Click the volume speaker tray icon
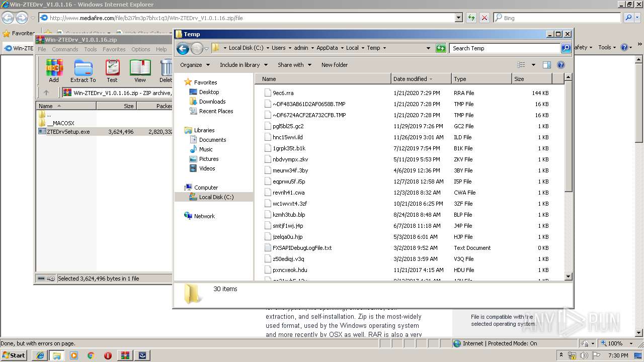This screenshot has height=362, width=644. pyautogui.click(x=585, y=355)
